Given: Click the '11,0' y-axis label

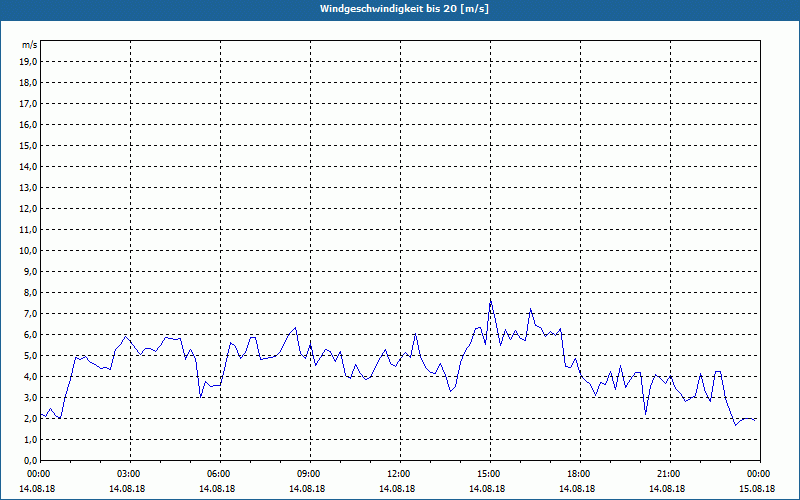Looking at the screenshot, I should (28, 230).
